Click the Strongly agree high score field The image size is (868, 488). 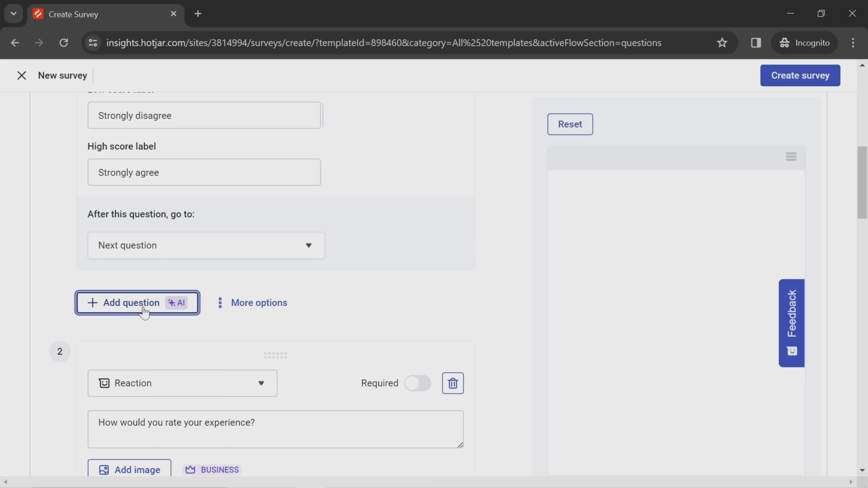click(205, 172)
